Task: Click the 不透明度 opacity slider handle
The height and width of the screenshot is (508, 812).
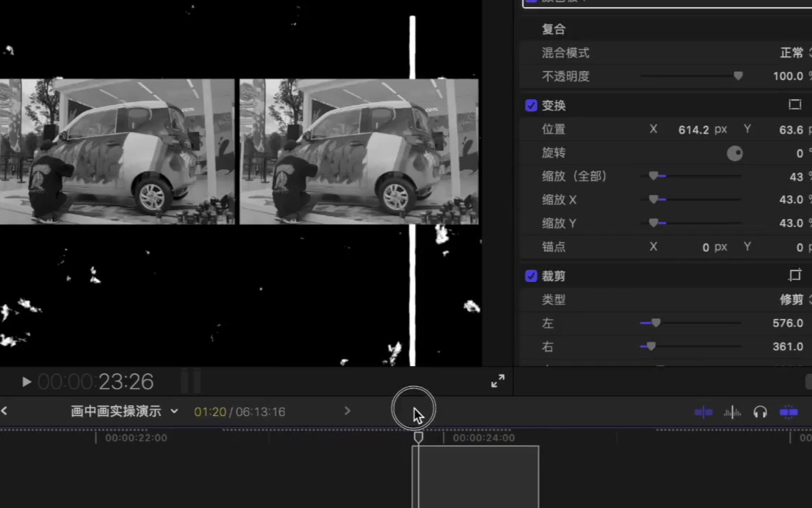Action: (x=738, y=76)
